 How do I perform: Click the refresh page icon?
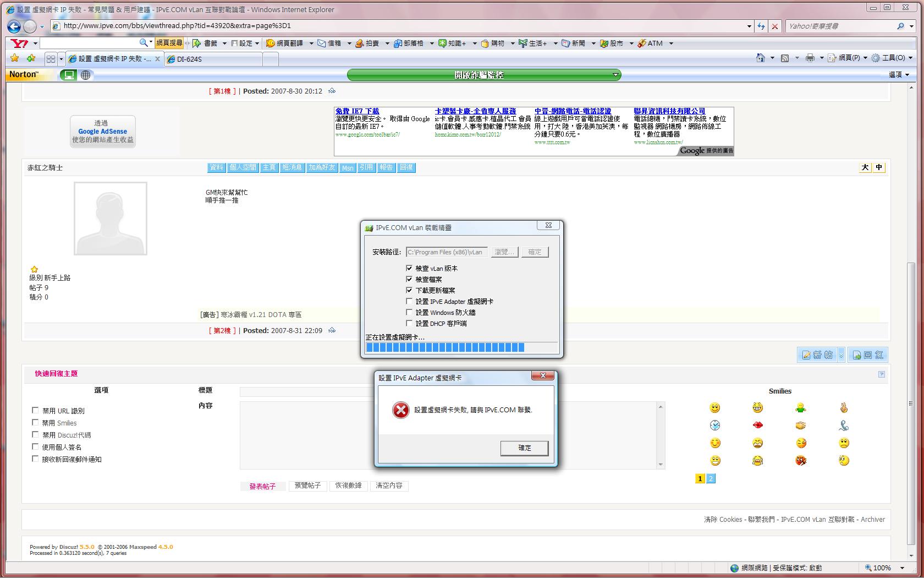761,26
